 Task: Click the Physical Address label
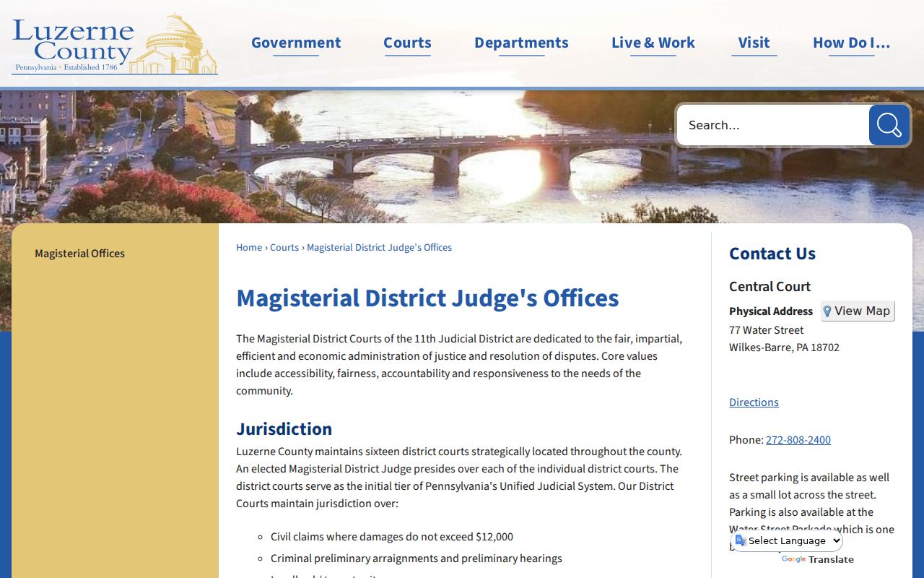771,311
